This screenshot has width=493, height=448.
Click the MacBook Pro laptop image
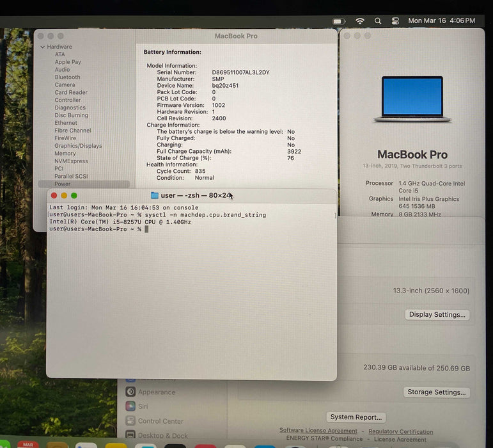pos(412,99)
